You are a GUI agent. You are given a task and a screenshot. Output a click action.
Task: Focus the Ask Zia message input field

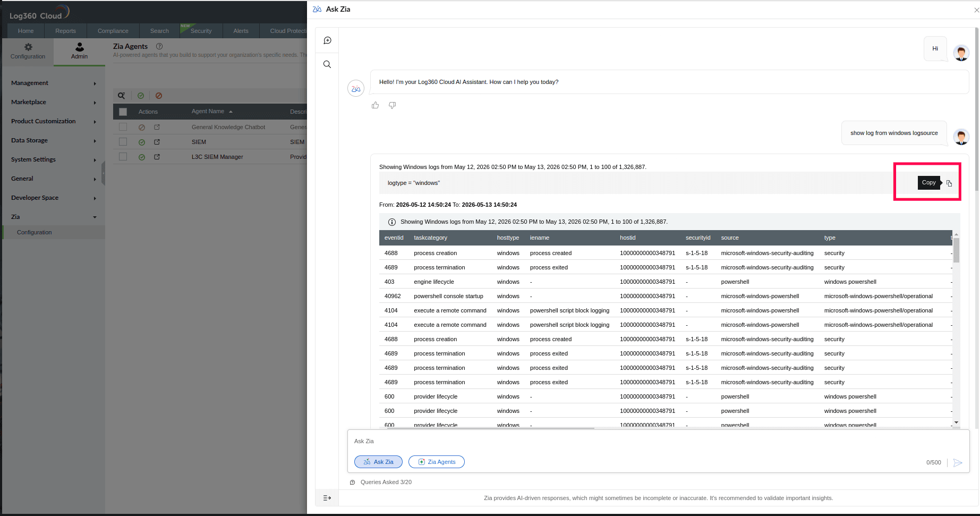click(658, 441)
